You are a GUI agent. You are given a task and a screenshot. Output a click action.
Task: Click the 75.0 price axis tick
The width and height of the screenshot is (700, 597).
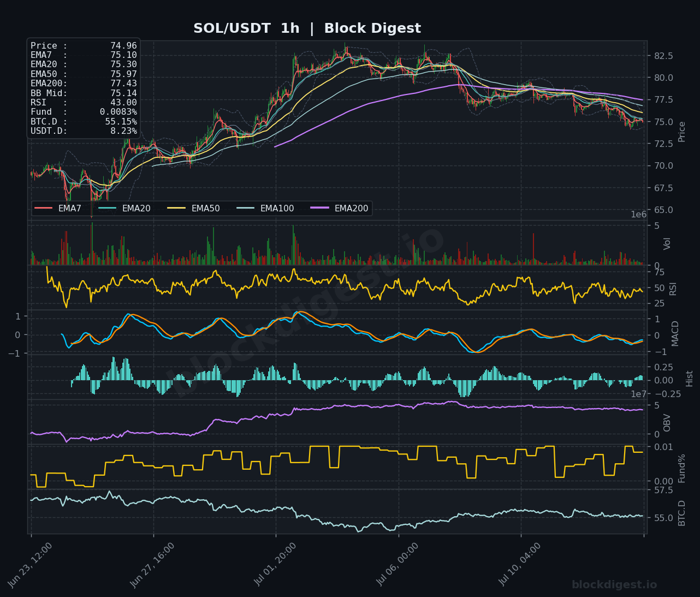(663, 122)
